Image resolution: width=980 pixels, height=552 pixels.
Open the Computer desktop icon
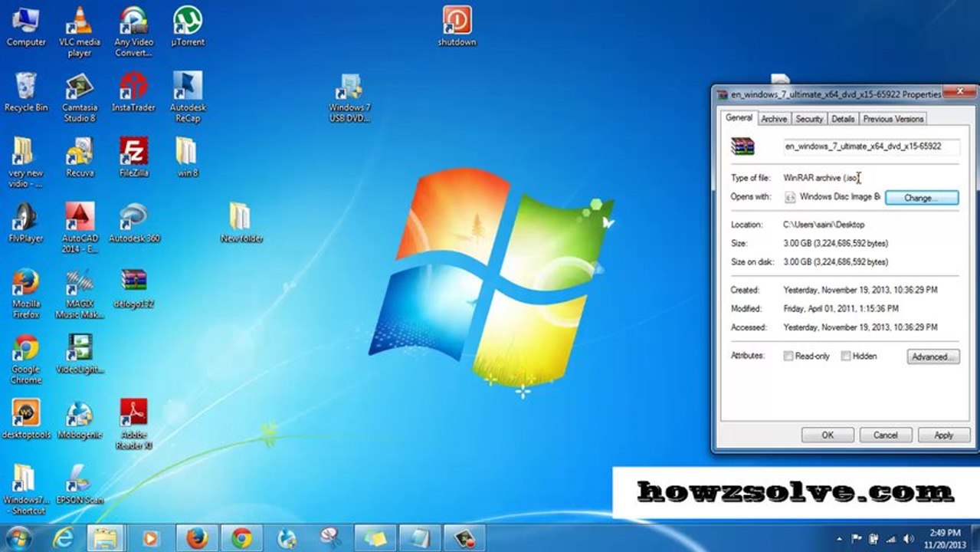point(26,25)
